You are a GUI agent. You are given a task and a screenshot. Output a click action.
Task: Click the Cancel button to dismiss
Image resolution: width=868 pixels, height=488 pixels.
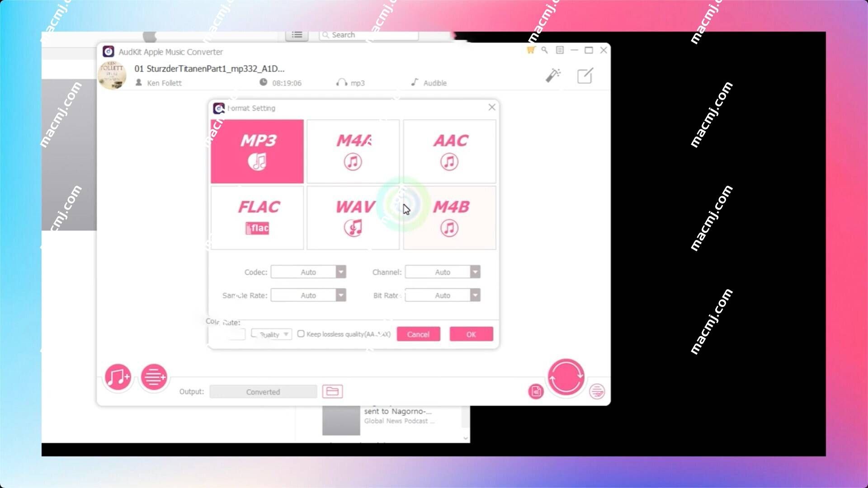click(x=418, y=333)
